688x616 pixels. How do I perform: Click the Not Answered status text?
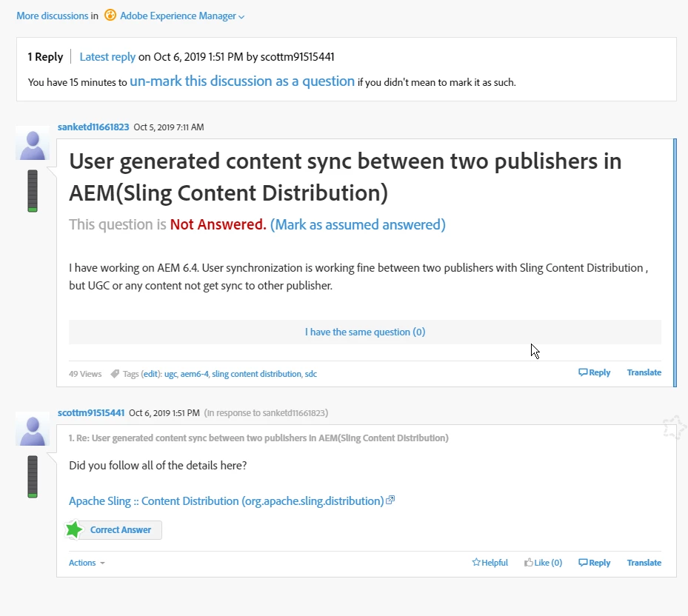click(218, 224)
